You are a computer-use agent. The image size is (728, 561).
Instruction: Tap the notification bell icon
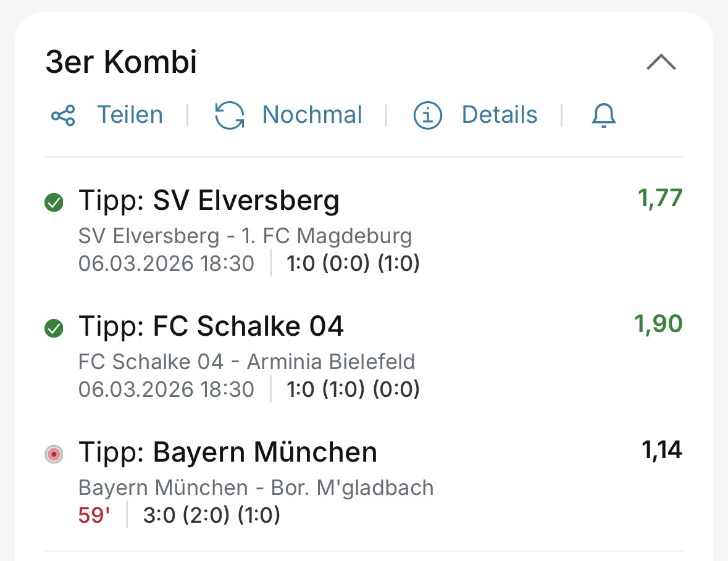click(x=604, y=115)
